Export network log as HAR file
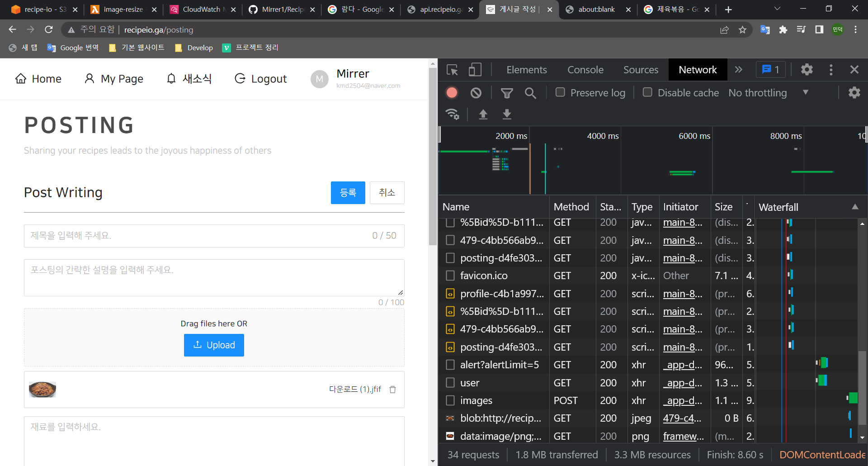 [x=506, y=114]
